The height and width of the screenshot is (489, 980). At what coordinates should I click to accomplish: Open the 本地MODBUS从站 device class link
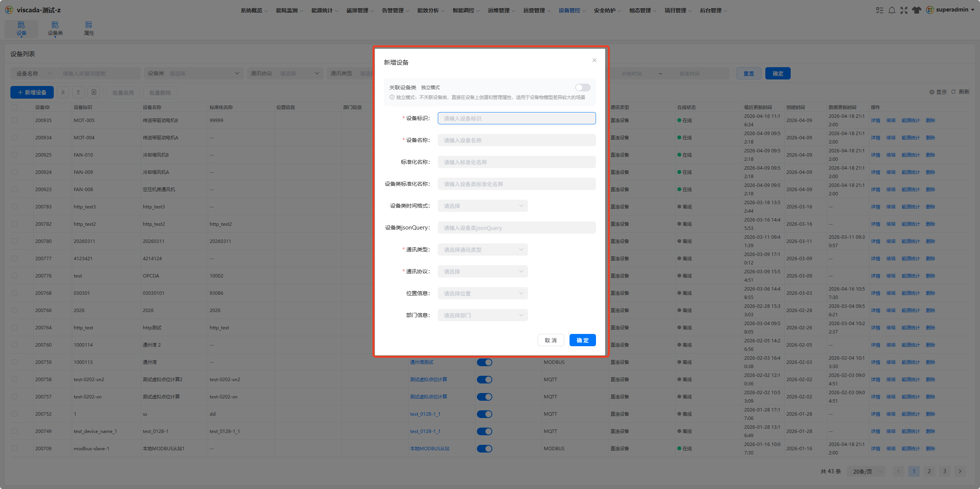(429, 448)
